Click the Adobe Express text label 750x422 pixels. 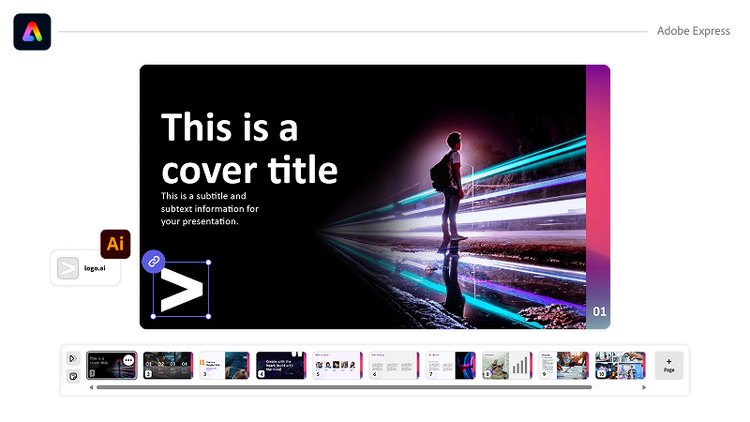click(x=693, y=31)
